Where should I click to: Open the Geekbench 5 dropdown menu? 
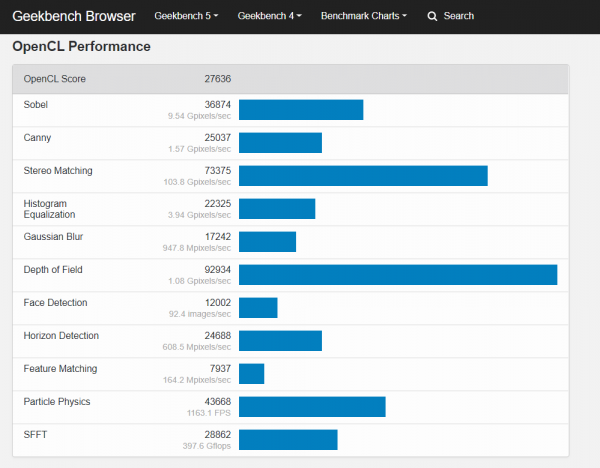[x=186, y=16]
